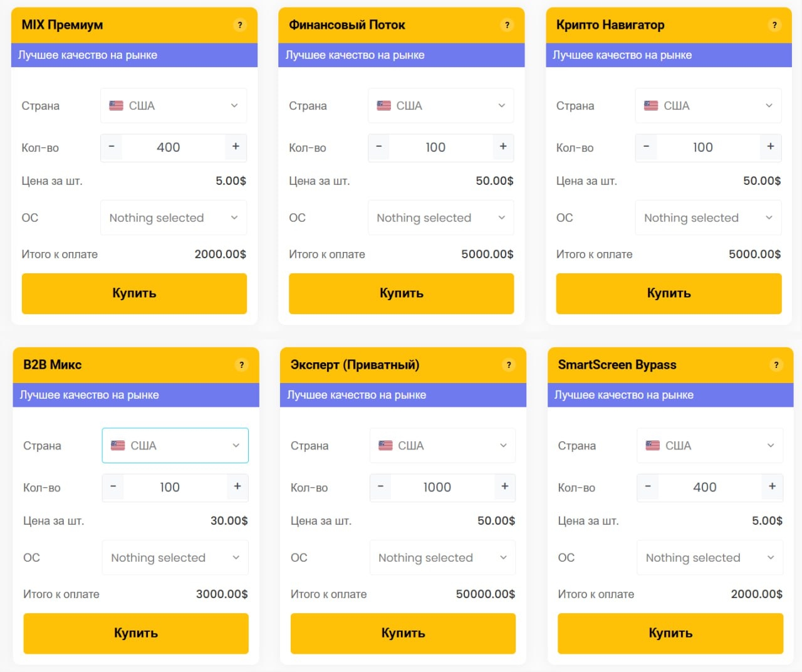Image resolution: width=802 pixels, height=672 pixels.
Task: Decrease quantity for Финансовый Поток
Action: pyautogui.click(x=378, y=147)
